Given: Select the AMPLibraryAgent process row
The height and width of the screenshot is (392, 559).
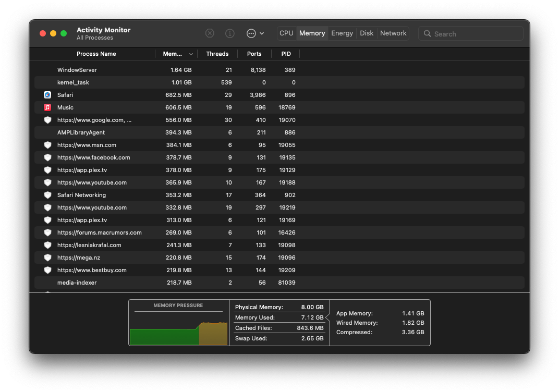Looking at the screenshot, I should 279,132.
